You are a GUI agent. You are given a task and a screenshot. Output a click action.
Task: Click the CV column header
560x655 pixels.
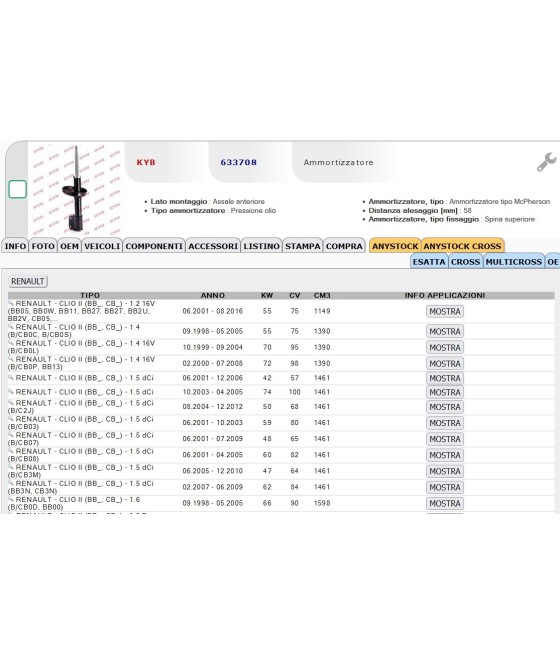click(x=294, y=295)
